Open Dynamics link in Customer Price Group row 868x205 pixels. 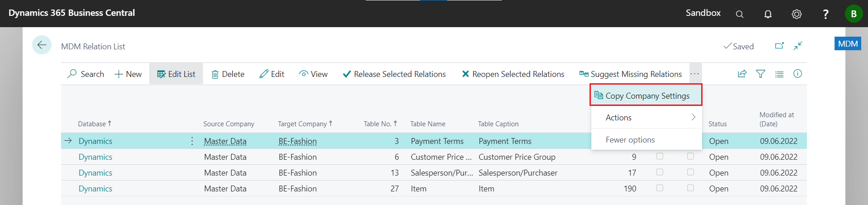95,157
